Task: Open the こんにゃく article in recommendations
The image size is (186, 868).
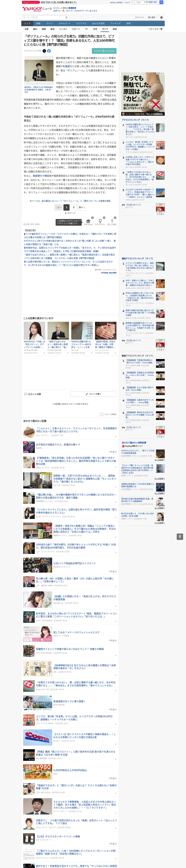Action: [76, 430]
